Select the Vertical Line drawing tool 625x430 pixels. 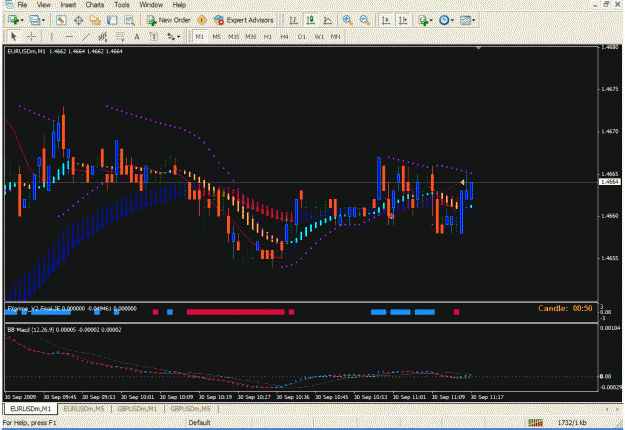click(51, 37)
